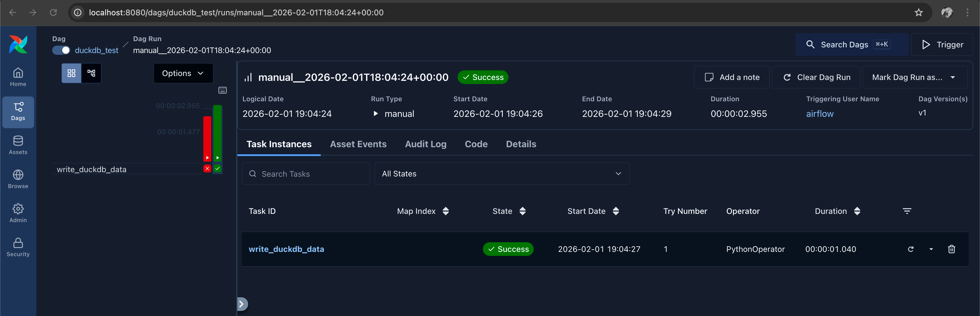Open the Dags sidebar section
The height and width of the screenshot is (316, 980).
(18, 112)
